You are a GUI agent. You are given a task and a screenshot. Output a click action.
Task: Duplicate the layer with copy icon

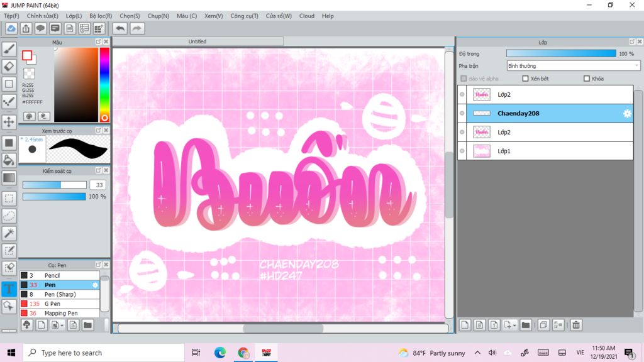coord(543,325)
